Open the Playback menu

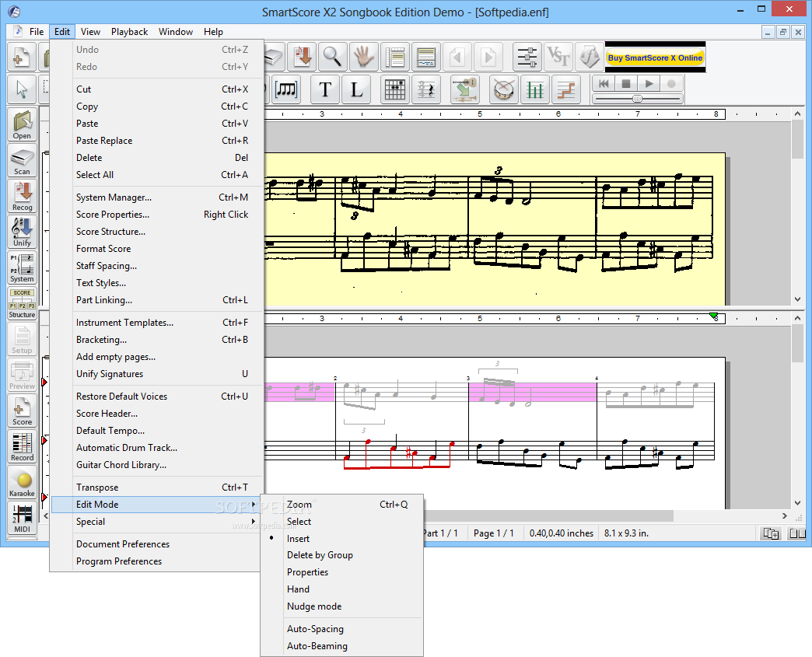(129, 32)
